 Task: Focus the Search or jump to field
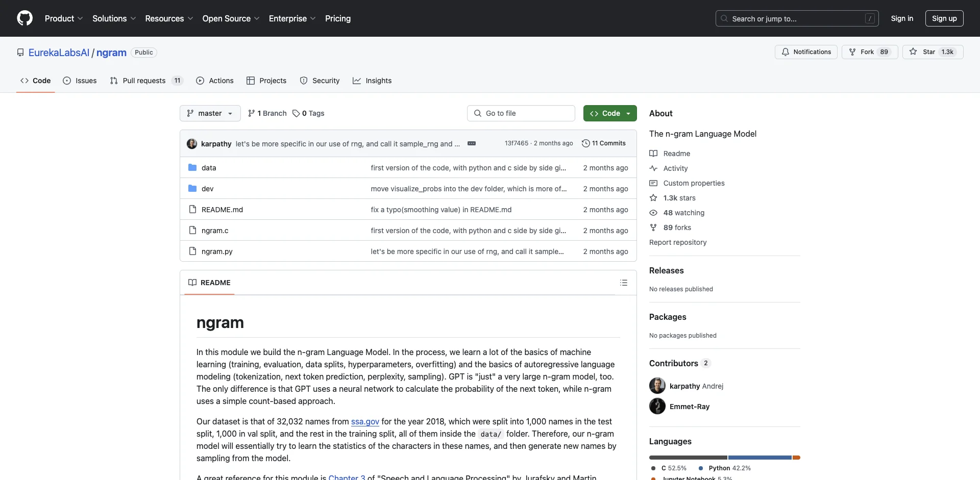[x=797, y=18]
